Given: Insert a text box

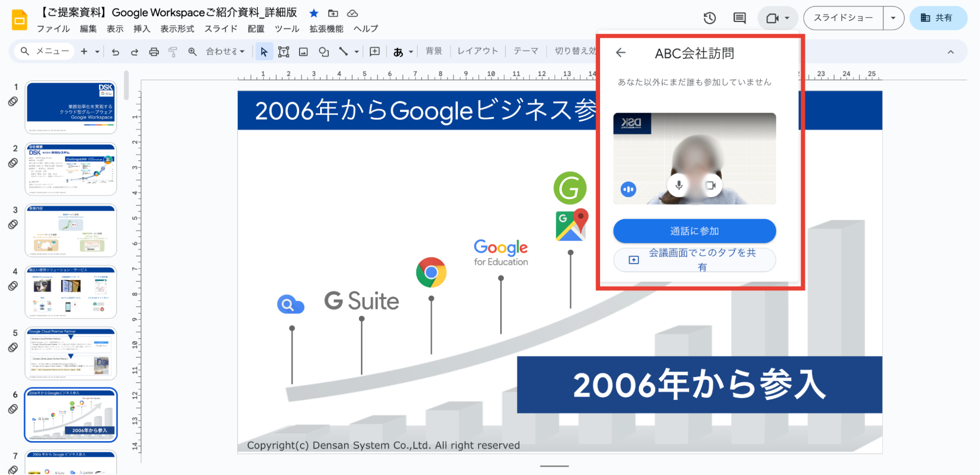Looking at the screenshot, I should (283, 51).
